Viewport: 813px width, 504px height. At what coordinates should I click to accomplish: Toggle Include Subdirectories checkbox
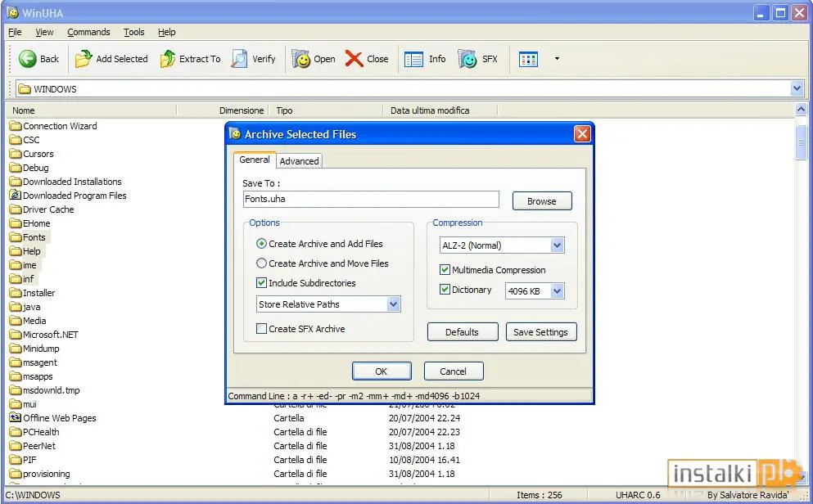coord(261,283)
